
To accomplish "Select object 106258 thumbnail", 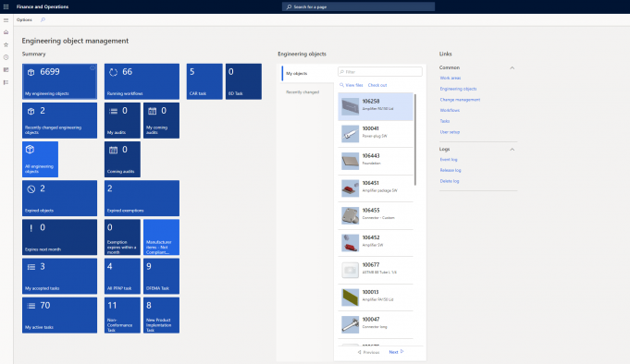I will tap(350, 106).
